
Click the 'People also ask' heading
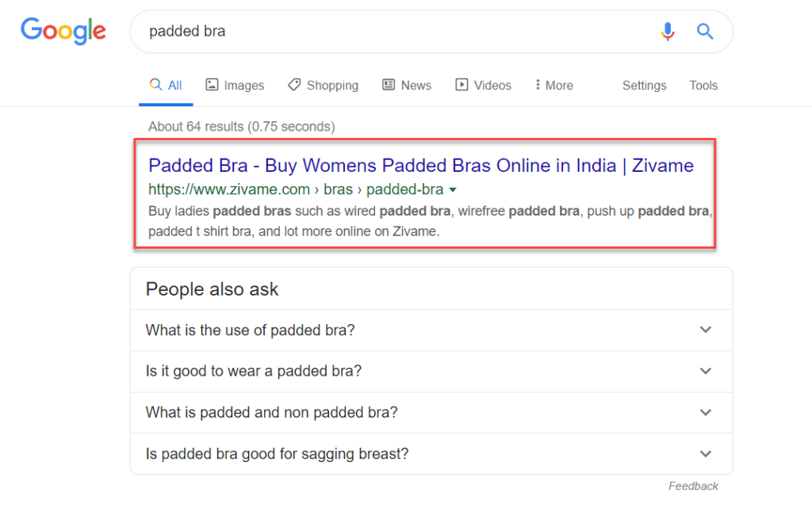pos(212,289)
